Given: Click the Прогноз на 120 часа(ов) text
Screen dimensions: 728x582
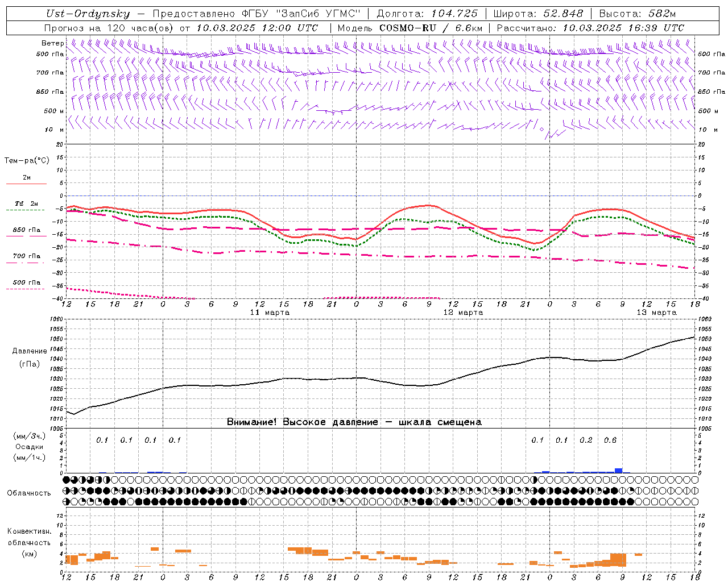Looking at the screenshot, I should [x=109, y=28].
